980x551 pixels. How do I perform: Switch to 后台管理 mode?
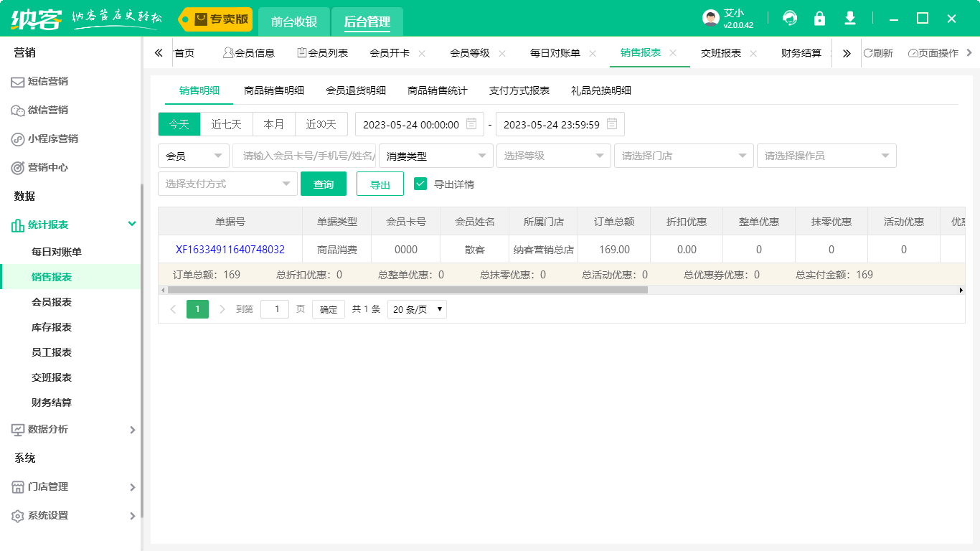pos(367,22)
